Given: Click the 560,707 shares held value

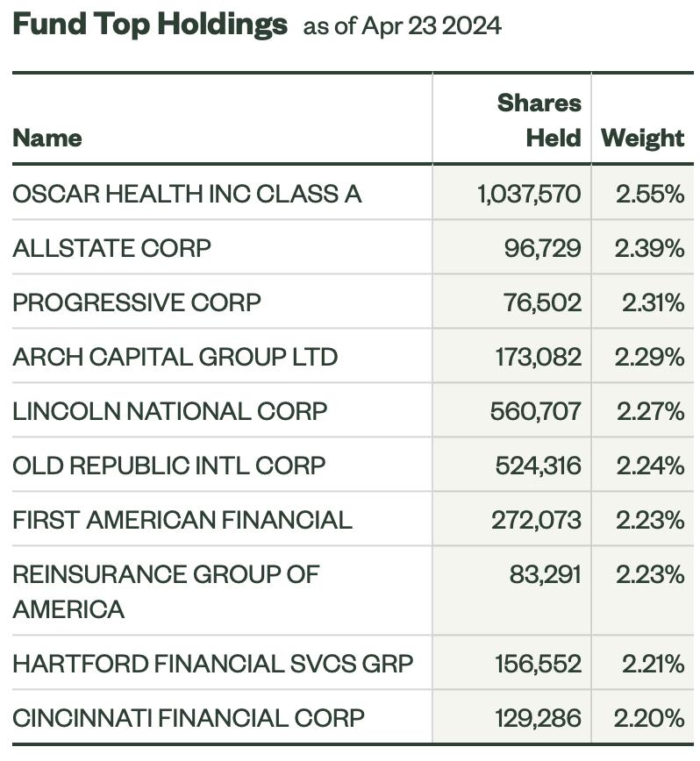Looking at the screenshot, I should (535, 411).
